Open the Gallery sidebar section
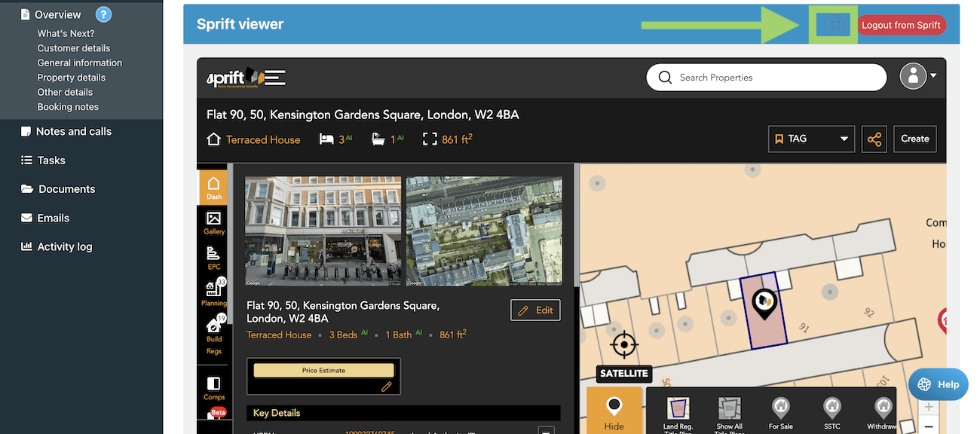This screenshot has width=980, height=434. pyautogui.click(x=214, y=223)
